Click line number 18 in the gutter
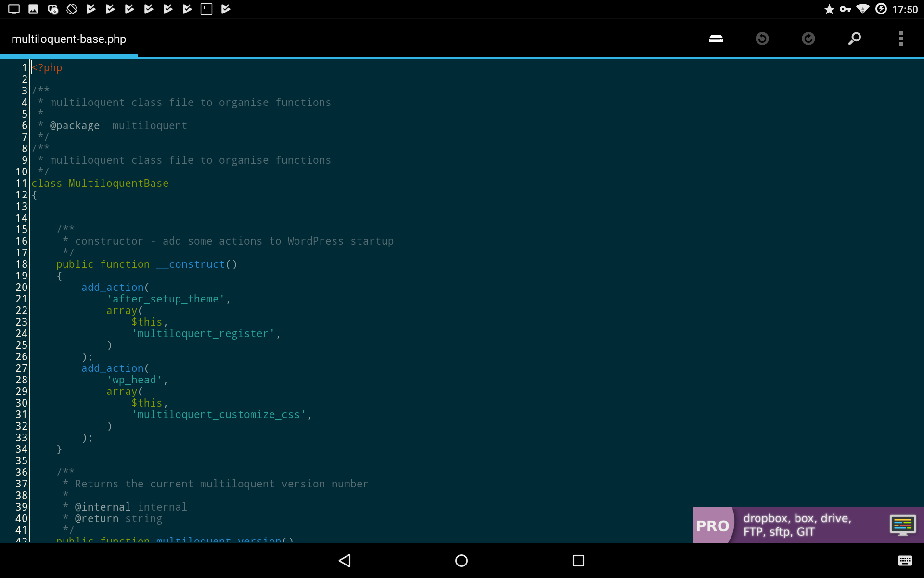924x578 pixels. click(x=22, y=264)
